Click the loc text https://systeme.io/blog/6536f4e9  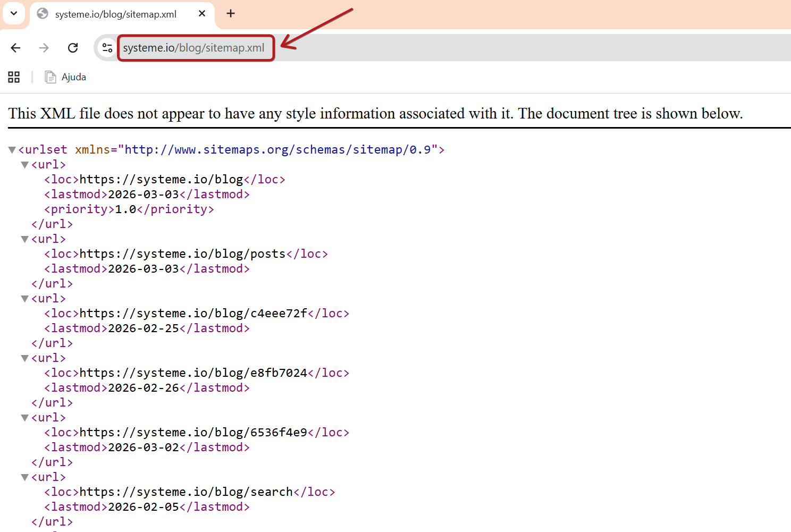coord(193,433)
